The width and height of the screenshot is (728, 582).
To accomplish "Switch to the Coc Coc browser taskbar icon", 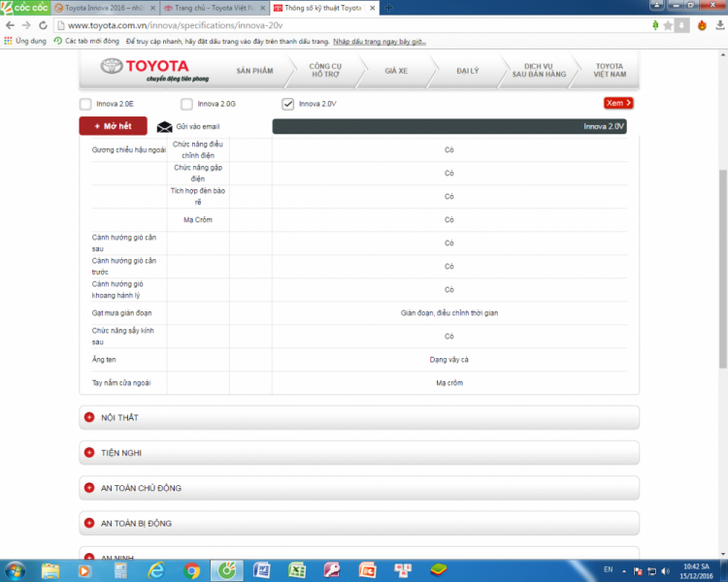I will click(x=227, y=570).
